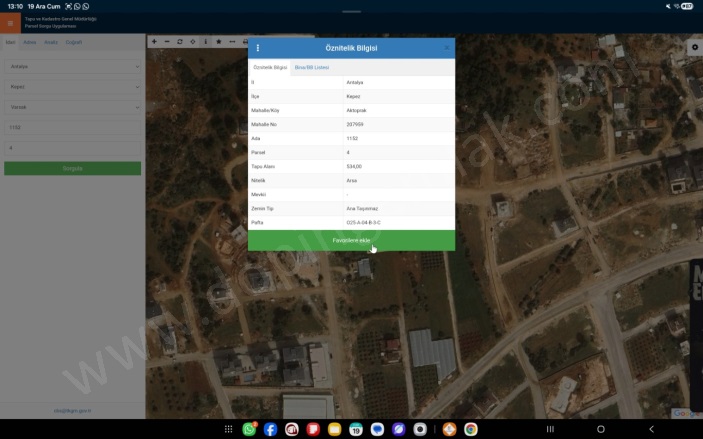Expand the Kepez district dropdown
703x439 pixels.
[72, 87]
